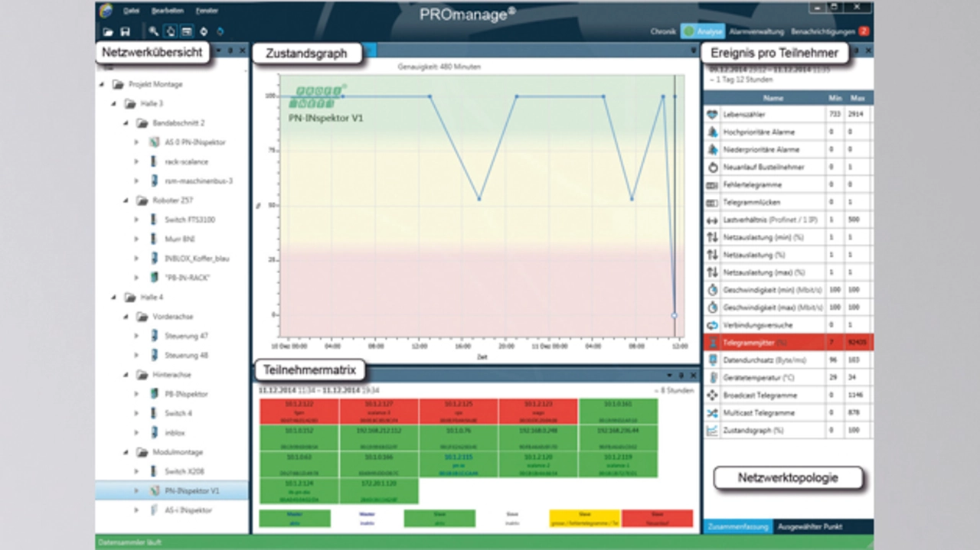
Task: Click the green matrix cell 172.20.1.120
Action: (x=379, y=490)
